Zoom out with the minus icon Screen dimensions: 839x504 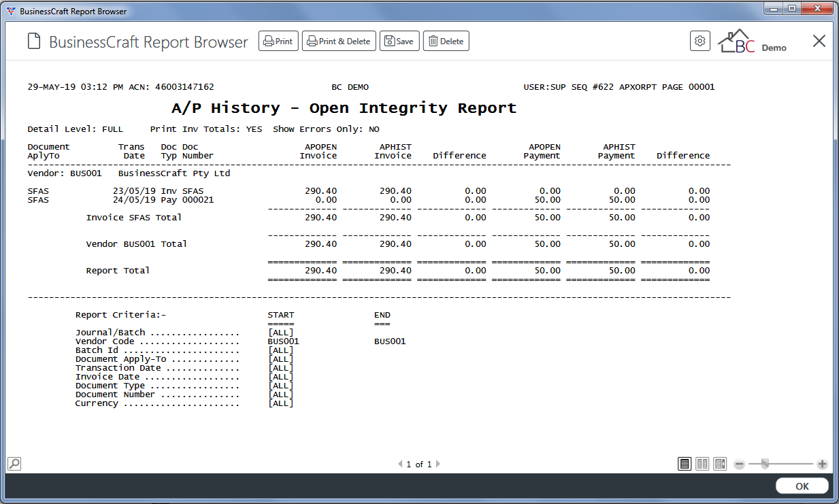740,465
